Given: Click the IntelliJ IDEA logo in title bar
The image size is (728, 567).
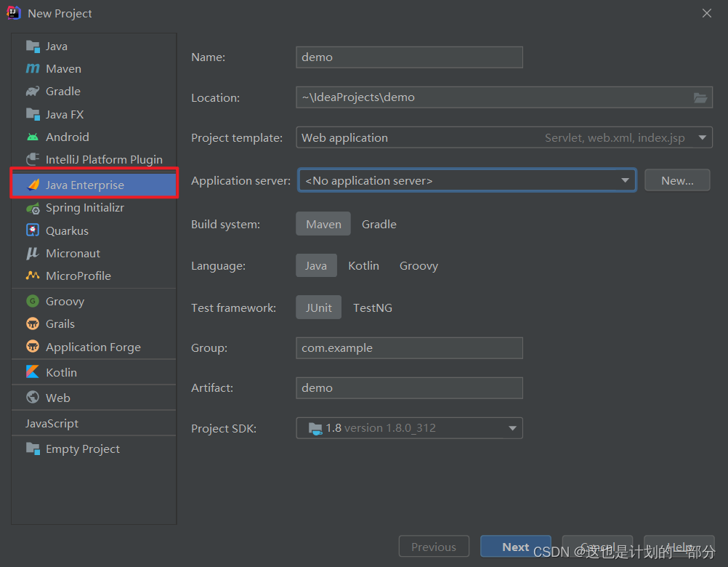Looking at the screenshot, I should point(14,13).
